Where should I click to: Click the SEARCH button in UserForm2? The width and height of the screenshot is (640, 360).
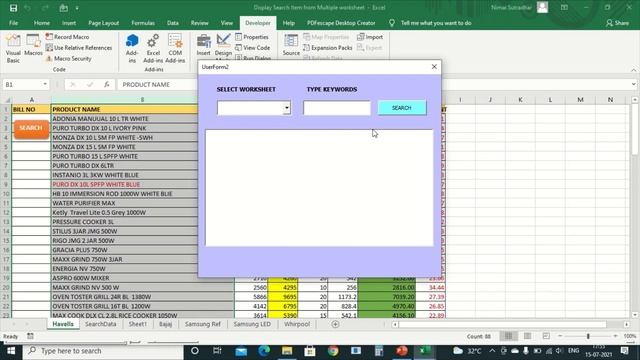(402, 108)
